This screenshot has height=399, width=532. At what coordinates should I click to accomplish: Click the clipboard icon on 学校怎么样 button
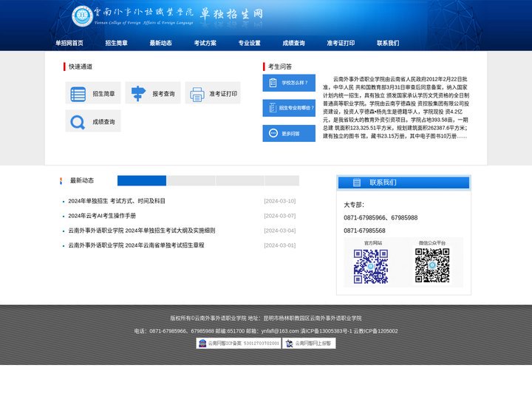coord(273,83)
